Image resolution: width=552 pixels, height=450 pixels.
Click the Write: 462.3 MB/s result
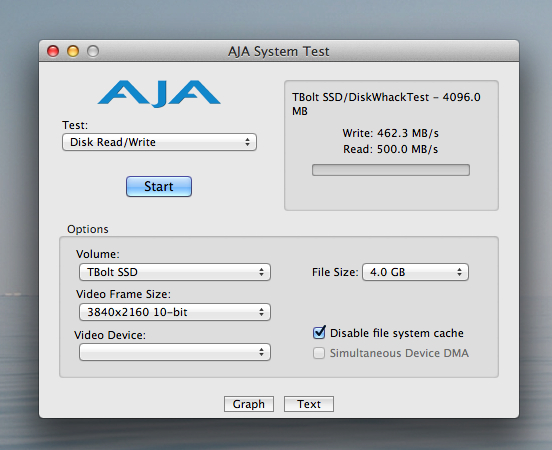coord(390,133)
